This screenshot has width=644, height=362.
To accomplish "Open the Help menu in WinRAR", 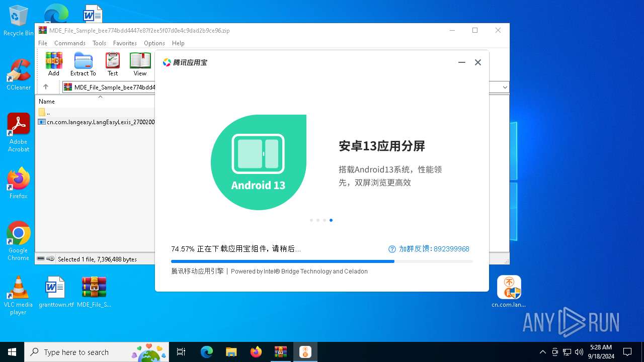I will (178, 43).
